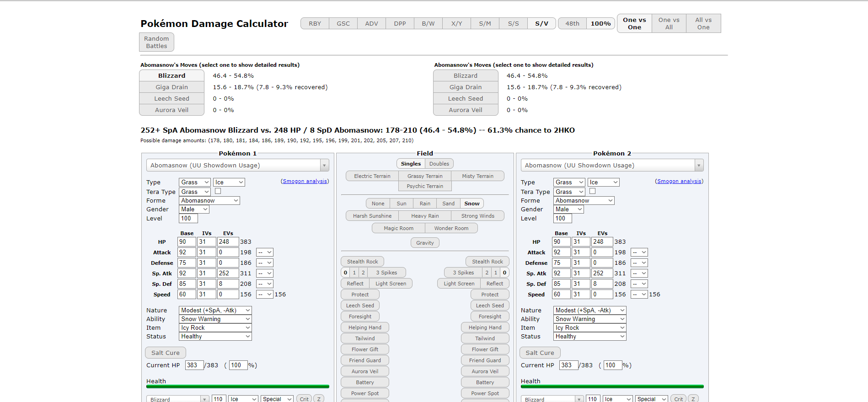Select Doubles battle format
Viewport: 868px width, 402px height.
pyautogui.click(x=439, y=164)
